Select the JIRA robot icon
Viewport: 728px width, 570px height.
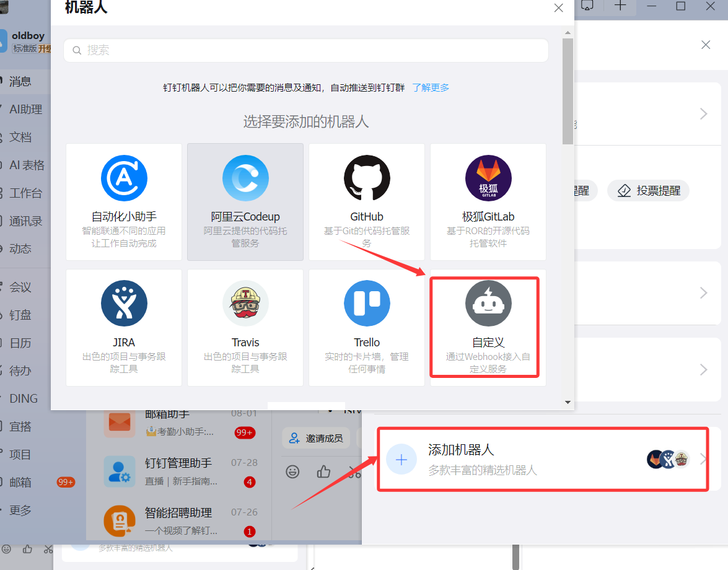pos(124,304)
